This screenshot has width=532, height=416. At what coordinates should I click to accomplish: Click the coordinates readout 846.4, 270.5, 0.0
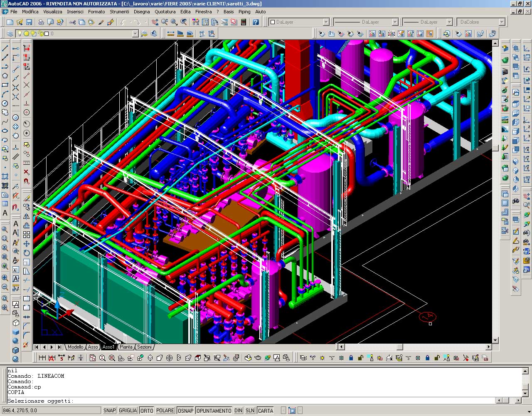click(x=51, y=411)
